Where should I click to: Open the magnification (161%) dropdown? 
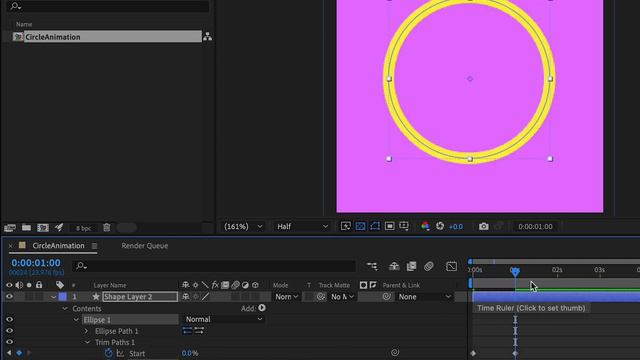click(243, 227)
